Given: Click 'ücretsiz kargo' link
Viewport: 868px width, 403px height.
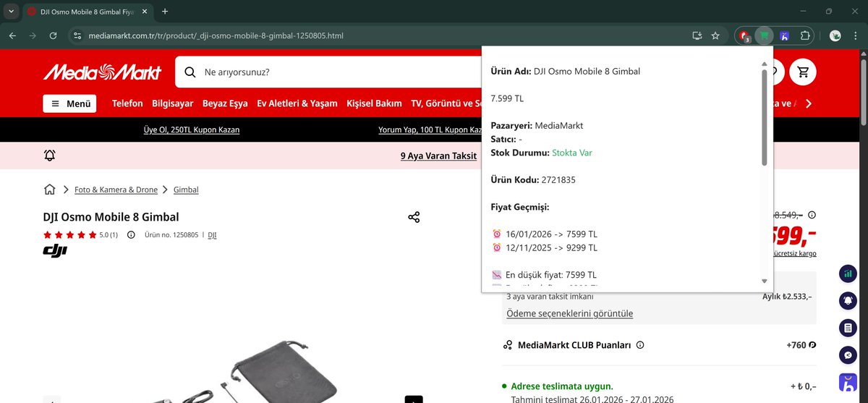Looking at the screenshot, I should 794,254.
